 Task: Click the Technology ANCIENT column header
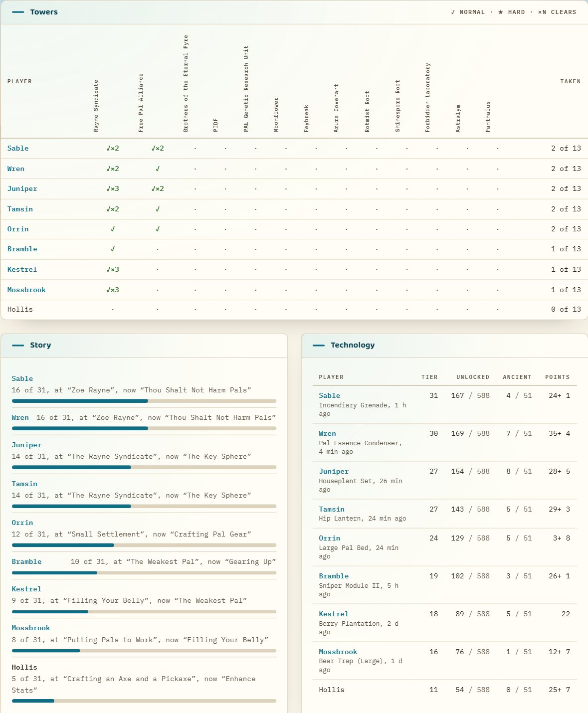517,377
